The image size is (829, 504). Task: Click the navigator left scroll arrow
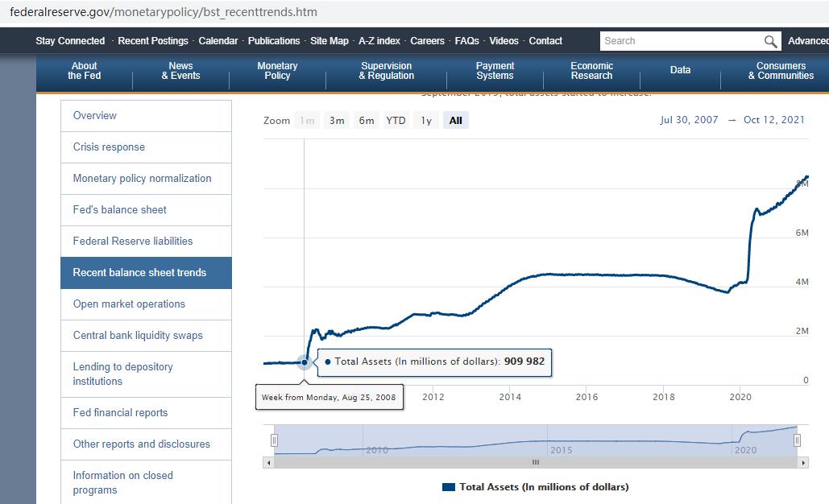pyautogui.click(x=269, y=463)
